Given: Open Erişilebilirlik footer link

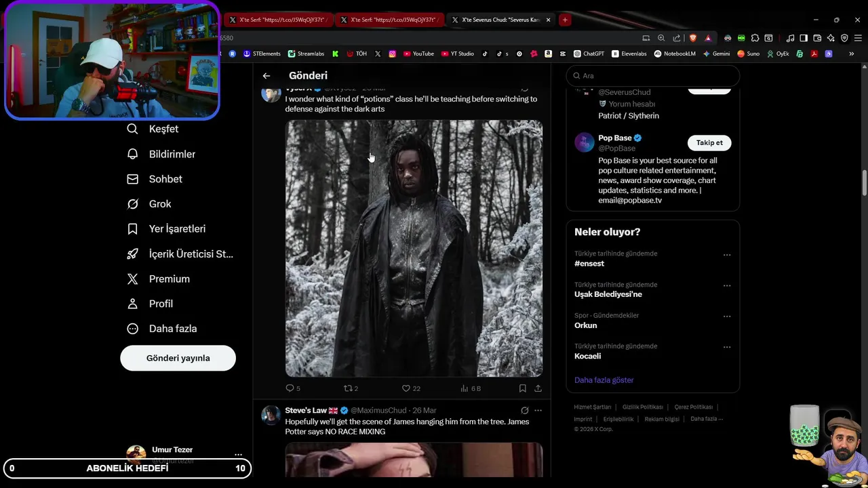Looking at the screenshot, I should 618,419.
